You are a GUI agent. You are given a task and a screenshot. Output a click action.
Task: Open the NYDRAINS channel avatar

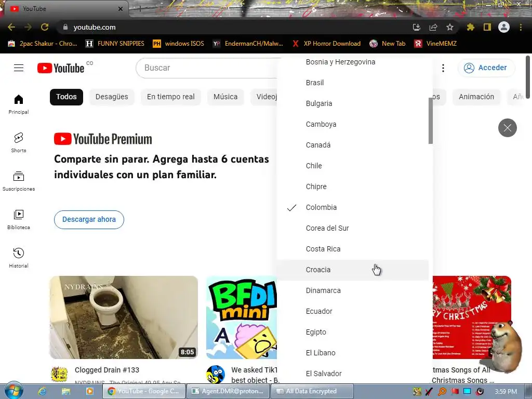59,374
